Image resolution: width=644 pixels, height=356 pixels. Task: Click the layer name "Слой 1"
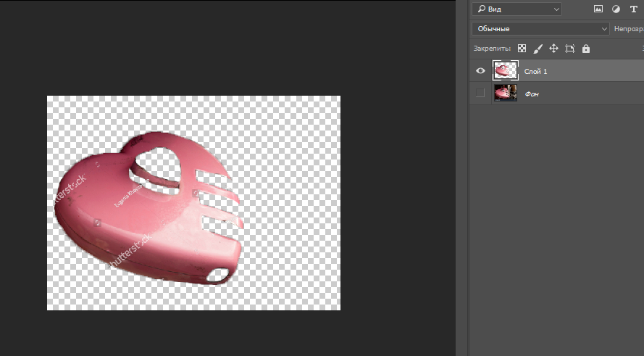pyautogui.click(x=535, y=72)
